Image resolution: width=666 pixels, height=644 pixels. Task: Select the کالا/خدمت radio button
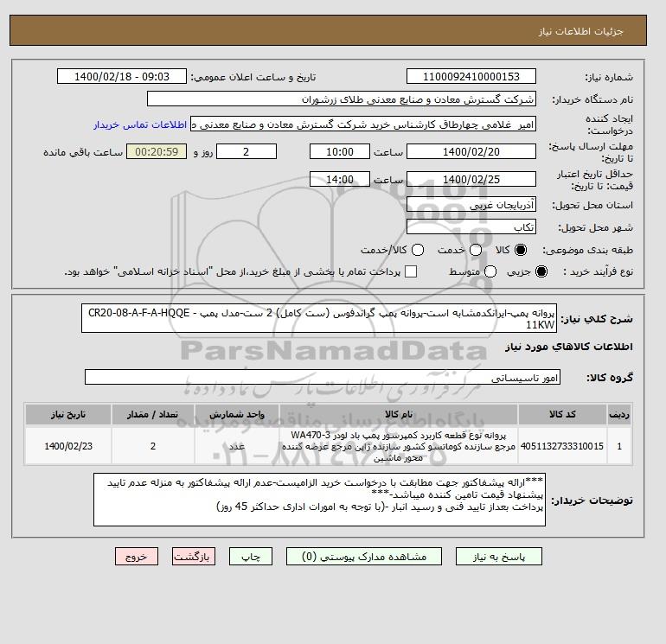pos(418,250)
